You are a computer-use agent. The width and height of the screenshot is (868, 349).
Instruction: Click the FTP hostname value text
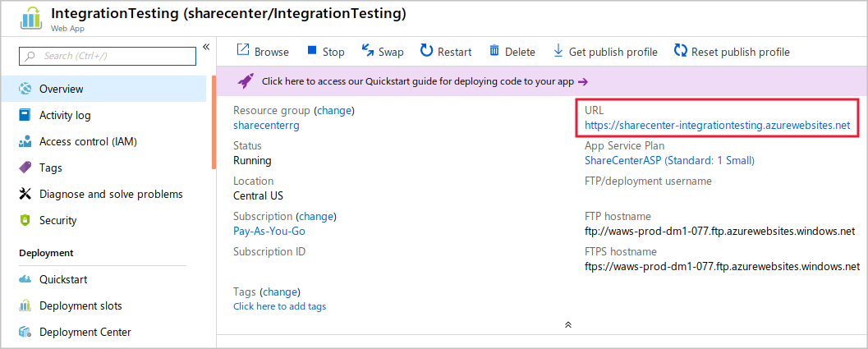[719, 231]
